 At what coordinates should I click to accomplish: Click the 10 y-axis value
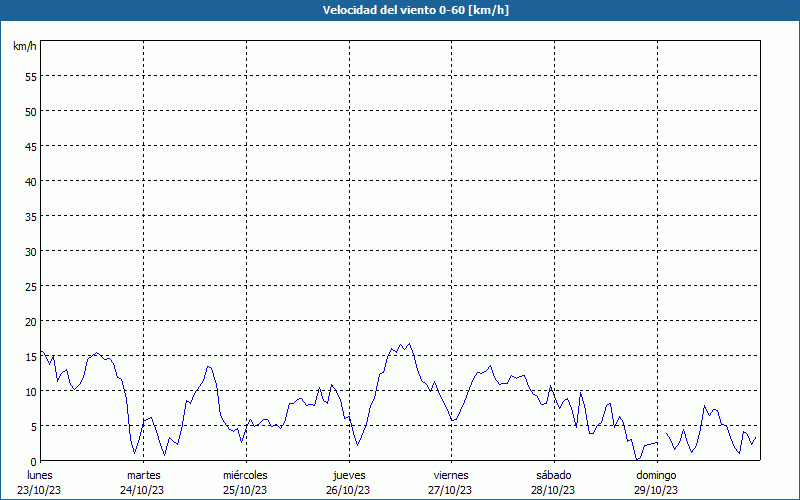[x=31, y=392]
